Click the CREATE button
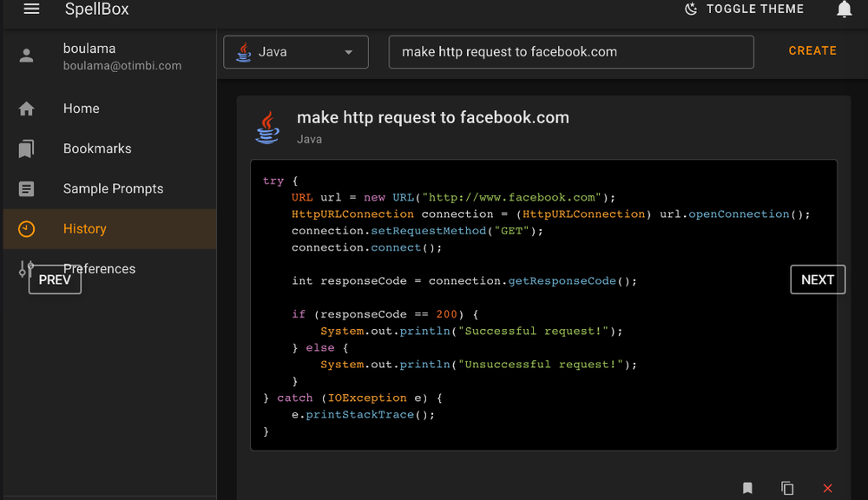The width and height of the screenshot is (868, 500). point(812,51)
